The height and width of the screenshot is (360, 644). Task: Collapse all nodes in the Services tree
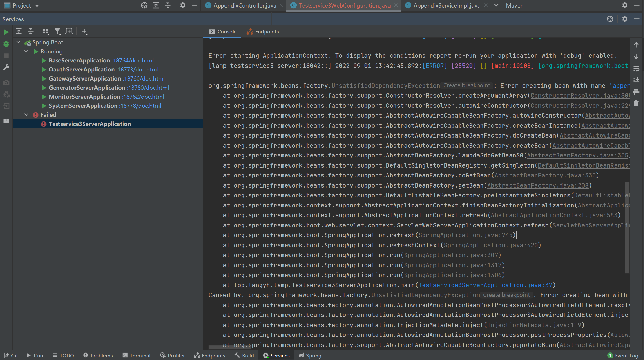(x=31, y=31)
